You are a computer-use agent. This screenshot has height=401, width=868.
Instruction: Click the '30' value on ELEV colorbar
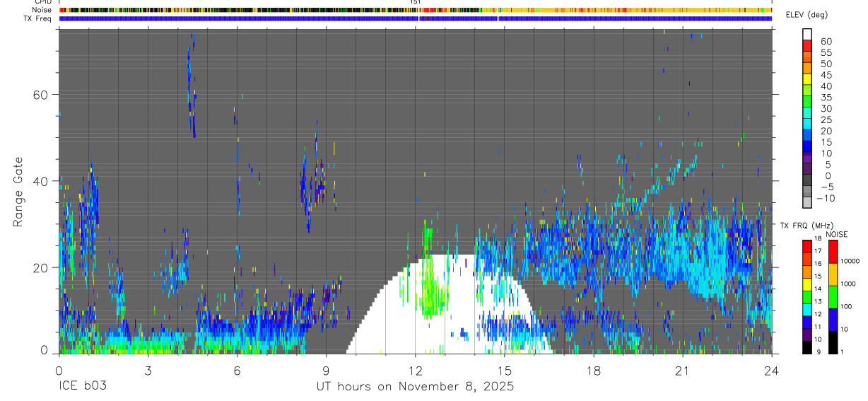click(x=826, y=109)
